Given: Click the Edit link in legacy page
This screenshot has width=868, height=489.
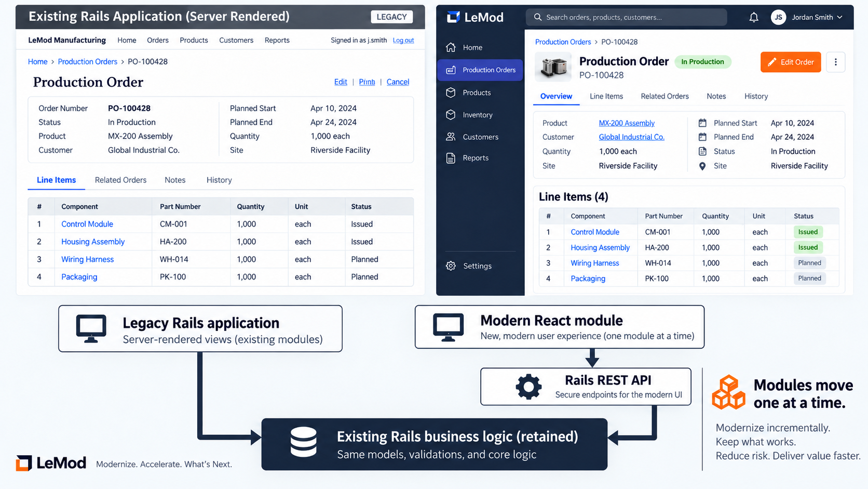Looking at the screenshot, I should (341, 82).
